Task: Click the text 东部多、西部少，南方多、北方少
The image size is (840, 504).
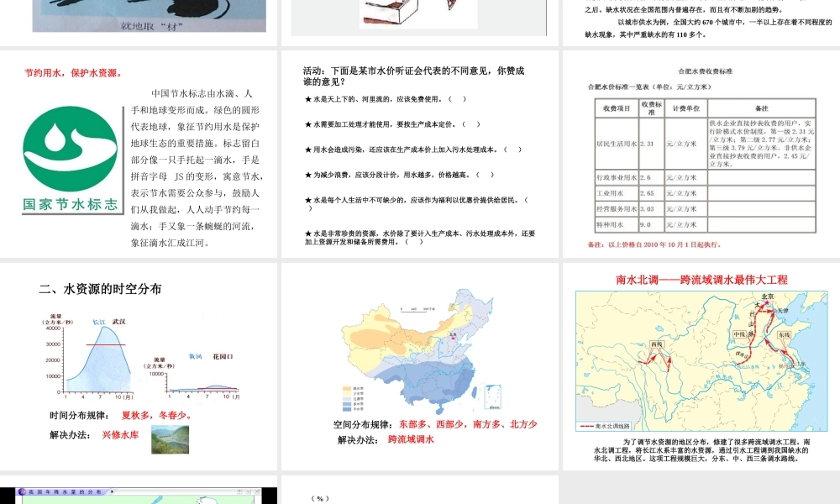Action: 468,424
